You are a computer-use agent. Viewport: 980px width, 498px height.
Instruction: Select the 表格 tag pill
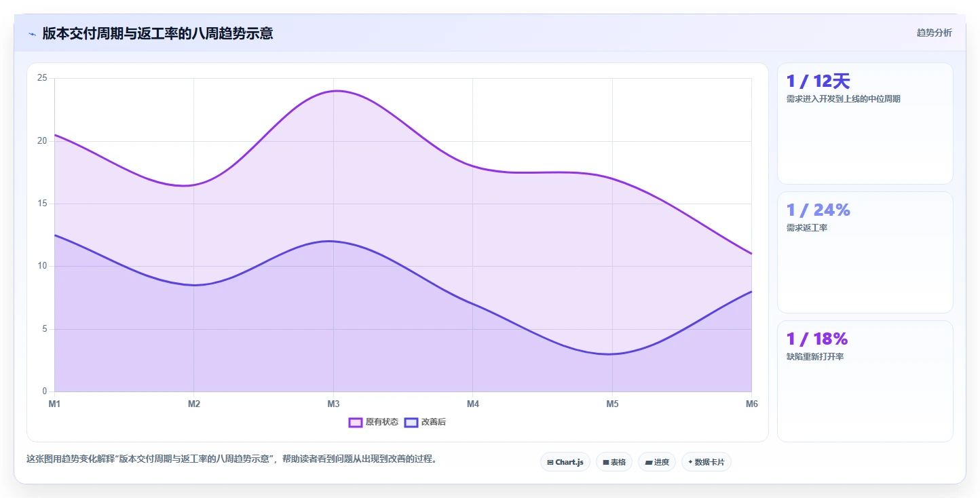click(614, 462)
